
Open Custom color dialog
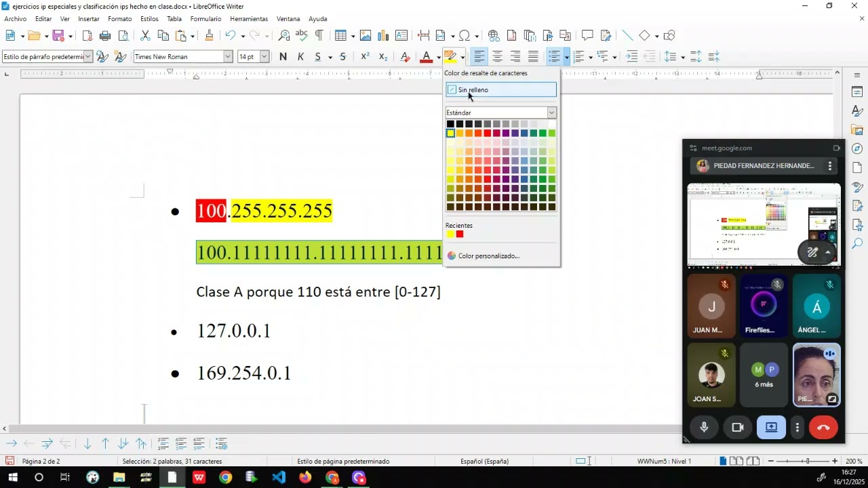pyautogui.click(x=488, y=256)
